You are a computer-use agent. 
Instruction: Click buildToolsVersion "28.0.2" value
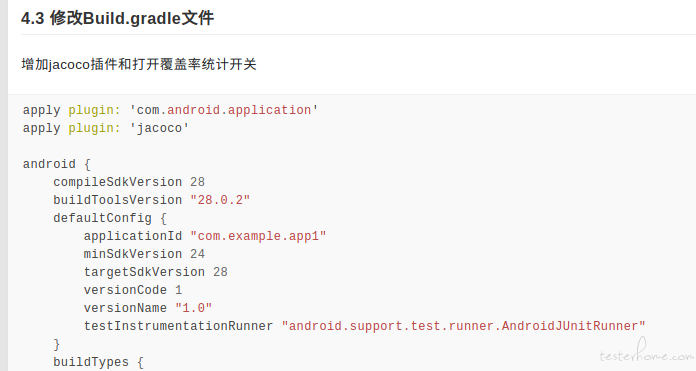click(220, 200)
